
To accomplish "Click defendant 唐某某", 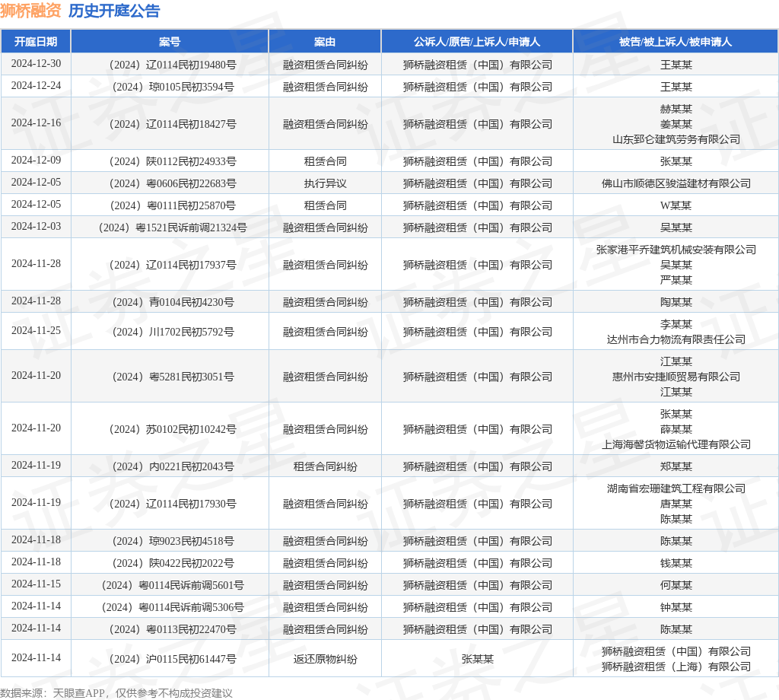I will tap(676, 504).
